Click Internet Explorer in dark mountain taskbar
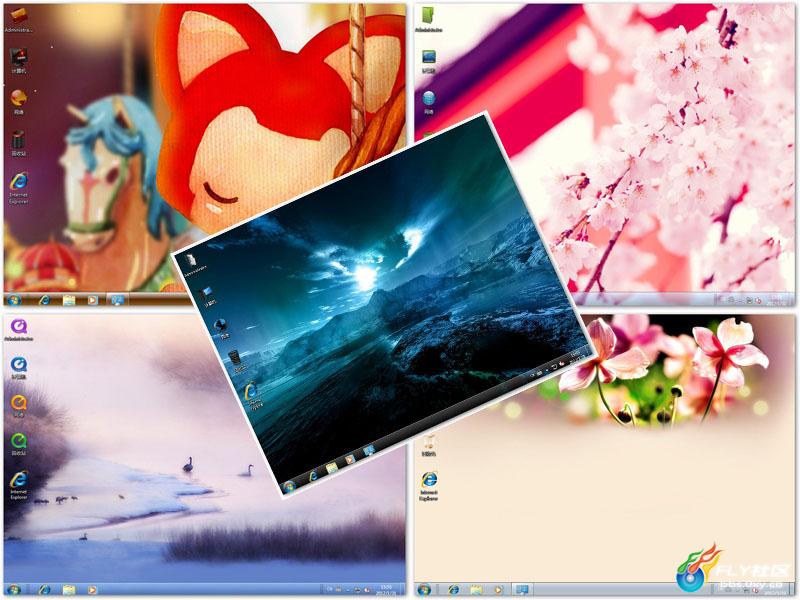 tap(313, 476)
